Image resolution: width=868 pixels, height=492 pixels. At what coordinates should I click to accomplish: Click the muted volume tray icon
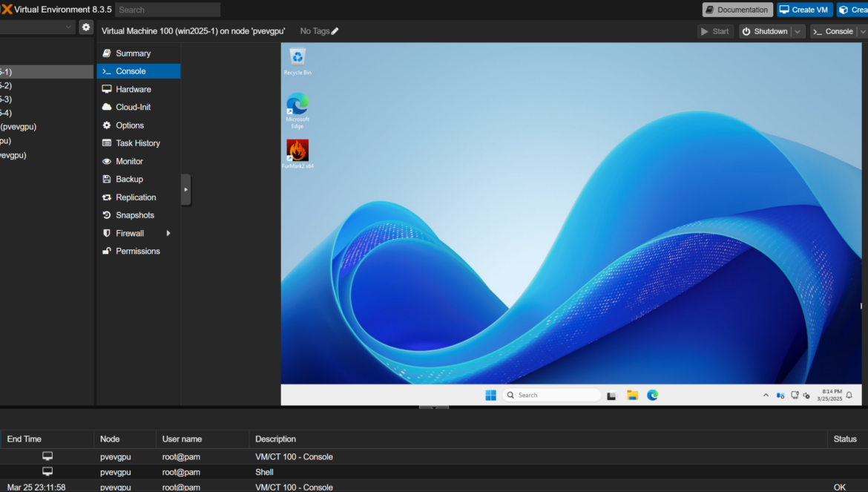click(x=806, y=396)
